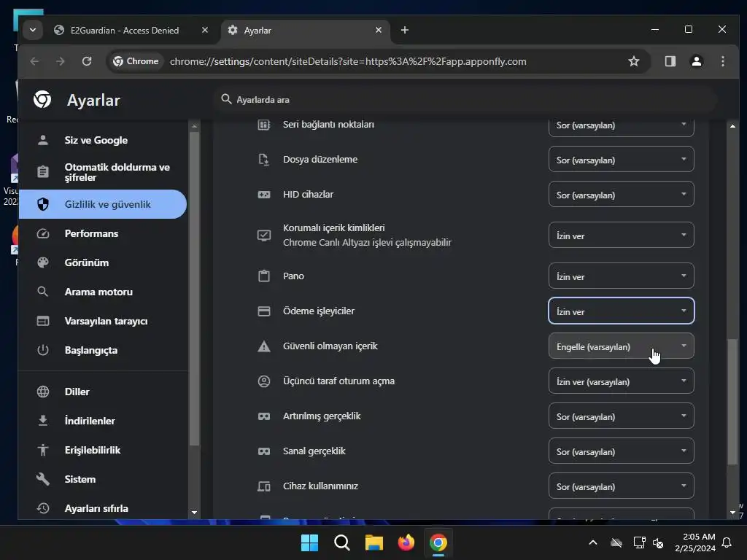Open the Pano permission dropdown
Viewport: 747px width, 560px height.
(x=622, y=276)
